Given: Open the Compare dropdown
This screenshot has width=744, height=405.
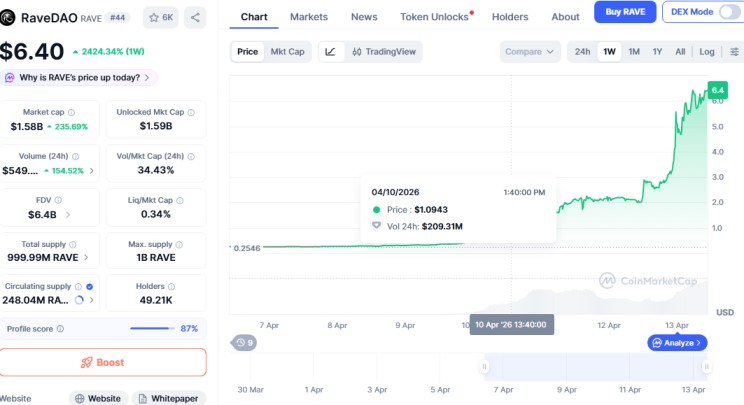Looking at the screenshot, I should tap(530, 52).
